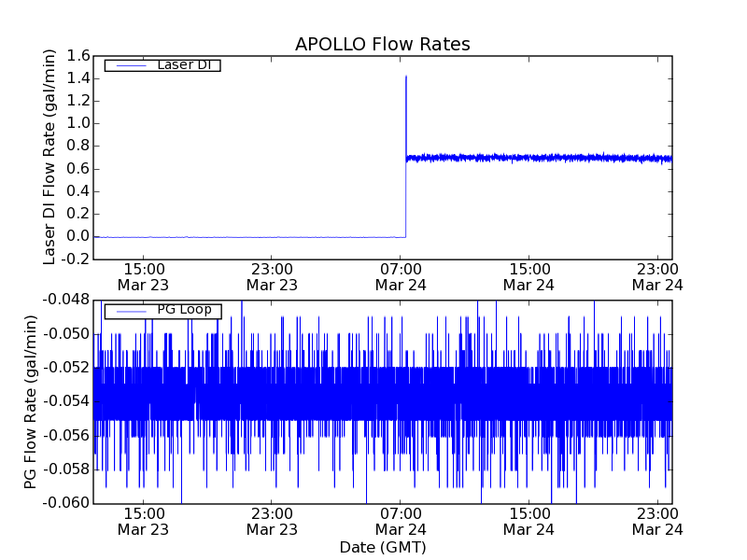The width and height of the screenshot is (747, 560).
Task: Click the 0.8 y-axis tick label
Action: click(x=78, y=146)
